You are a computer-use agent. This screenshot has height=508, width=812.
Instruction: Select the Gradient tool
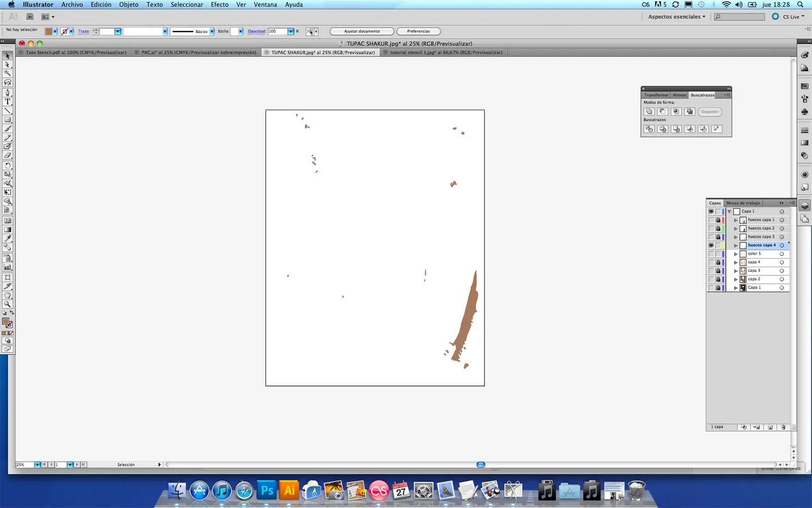click(8, 229)
